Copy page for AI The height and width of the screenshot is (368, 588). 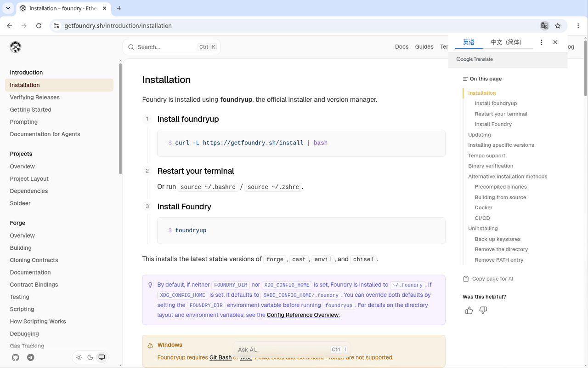coord(488,279)
